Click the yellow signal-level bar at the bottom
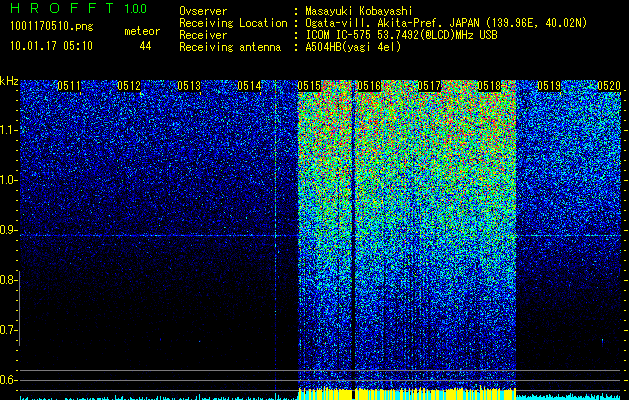The width and height of the screenshot is (629, 400). coord(407,394)
